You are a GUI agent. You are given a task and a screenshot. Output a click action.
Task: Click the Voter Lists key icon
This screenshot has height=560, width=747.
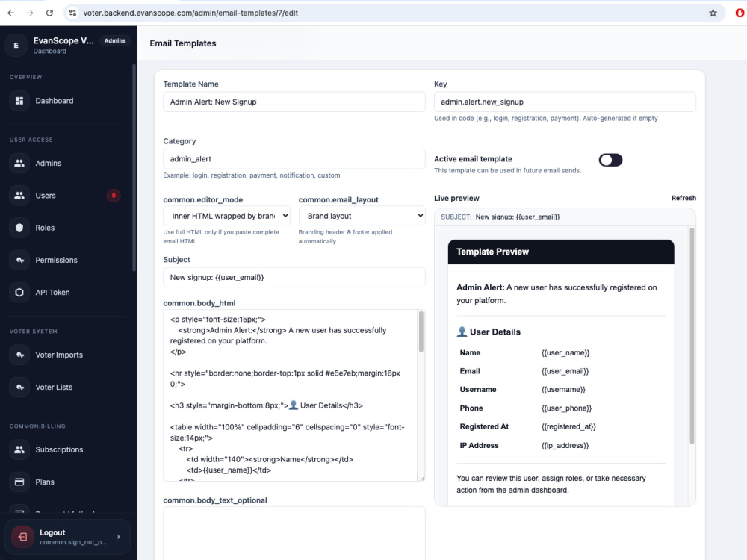[19, 387]
